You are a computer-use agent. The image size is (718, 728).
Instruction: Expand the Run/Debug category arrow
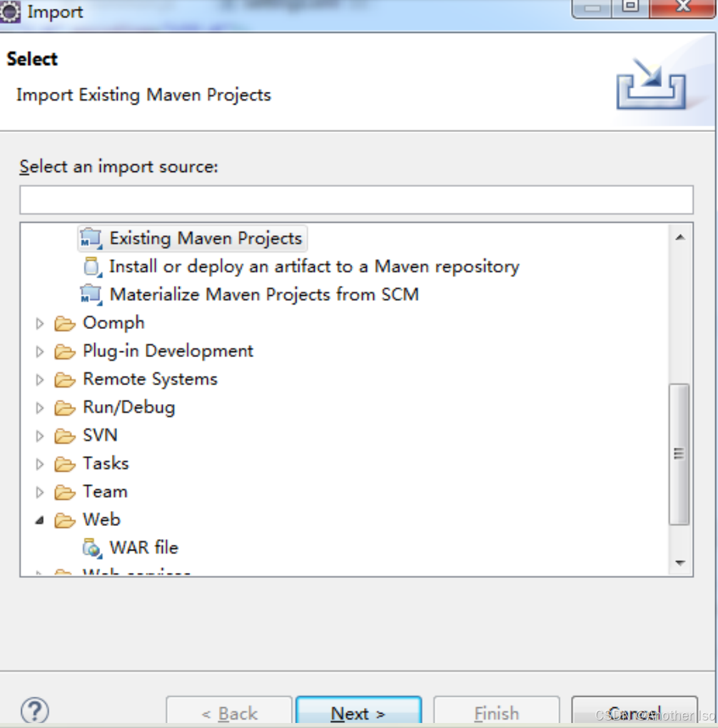40,408
